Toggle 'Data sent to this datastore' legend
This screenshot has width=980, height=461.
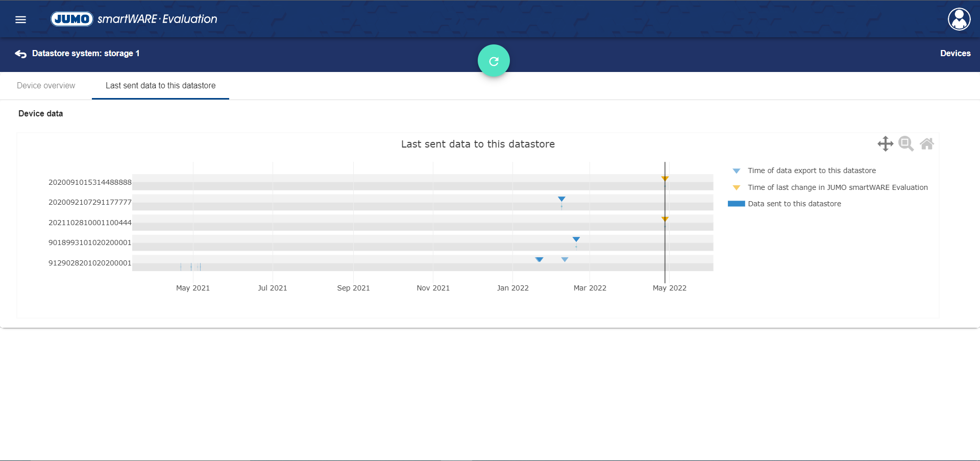(794, 204)
